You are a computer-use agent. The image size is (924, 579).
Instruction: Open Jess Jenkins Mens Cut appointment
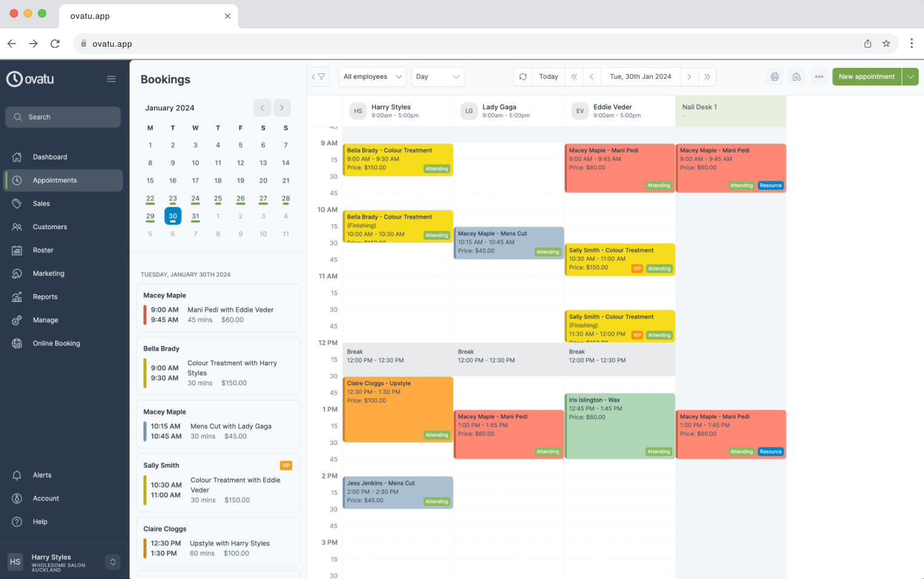(398, 492)
